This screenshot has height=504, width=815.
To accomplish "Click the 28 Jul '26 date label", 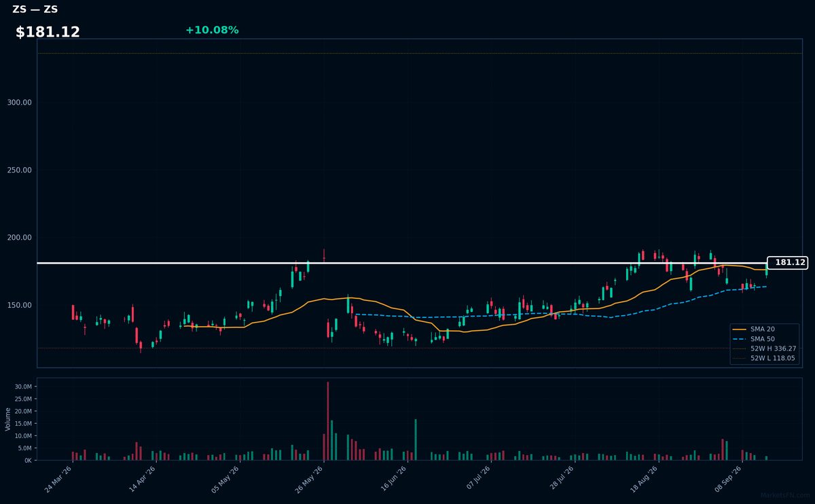I will click(x=561, y=480).
